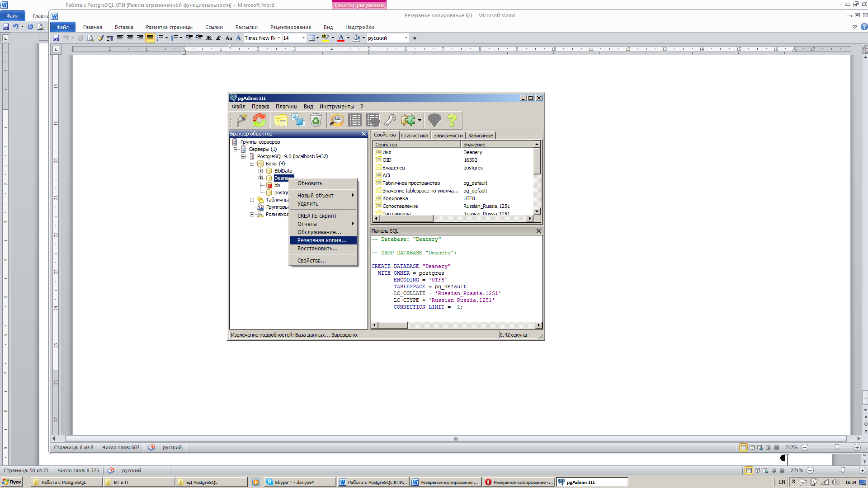Open Times New Roman font dropdown

pos(278,38)
